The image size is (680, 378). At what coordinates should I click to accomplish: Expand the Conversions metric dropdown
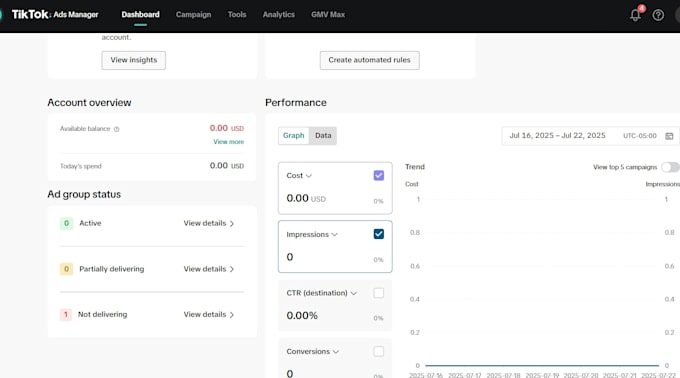336,352
